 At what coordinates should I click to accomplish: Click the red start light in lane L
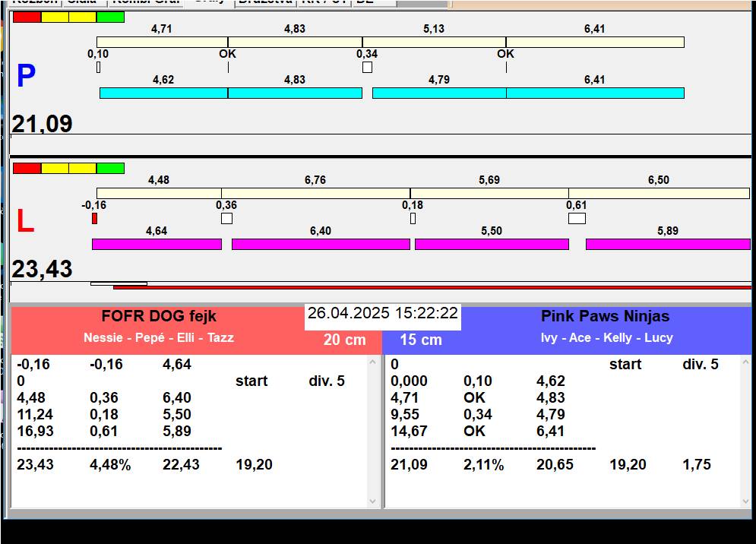(27, 168)
